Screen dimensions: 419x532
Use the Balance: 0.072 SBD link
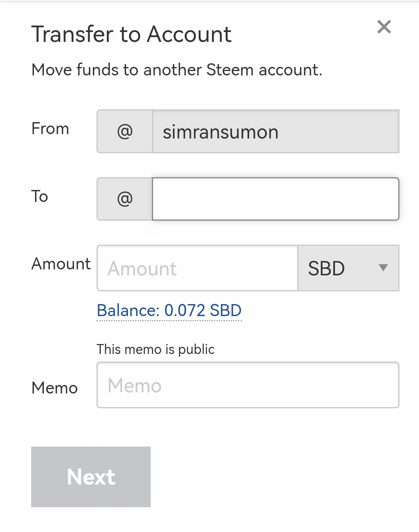169,310
